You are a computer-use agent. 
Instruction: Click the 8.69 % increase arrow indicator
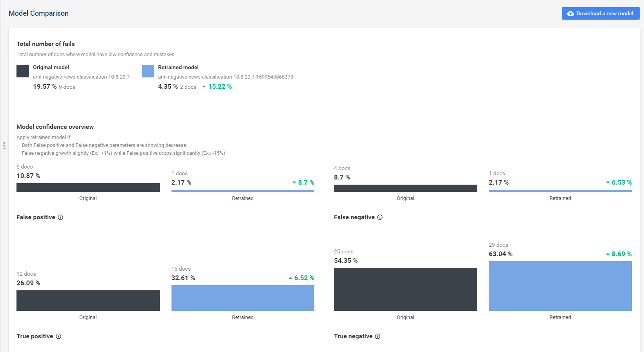(x=619, y=254)
